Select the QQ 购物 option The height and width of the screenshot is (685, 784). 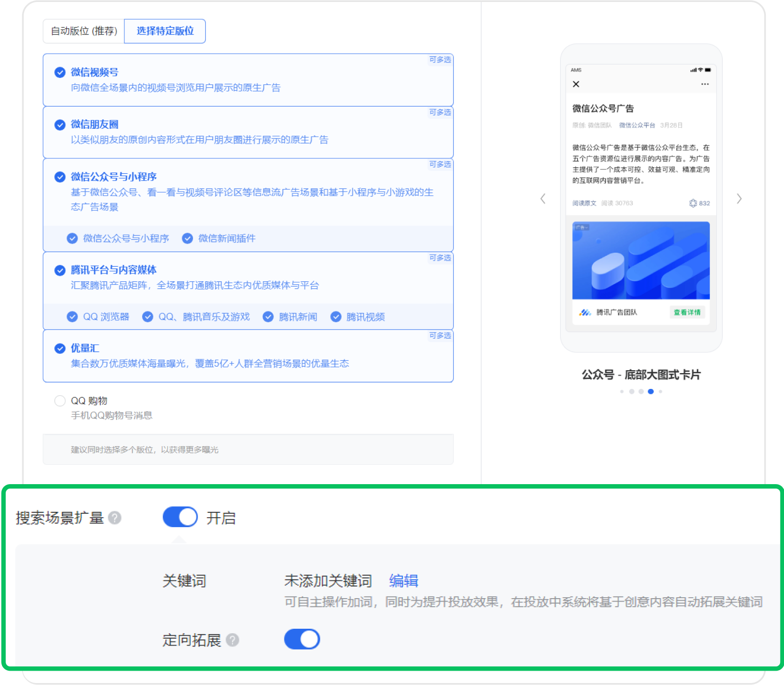[x=60, y=401]
